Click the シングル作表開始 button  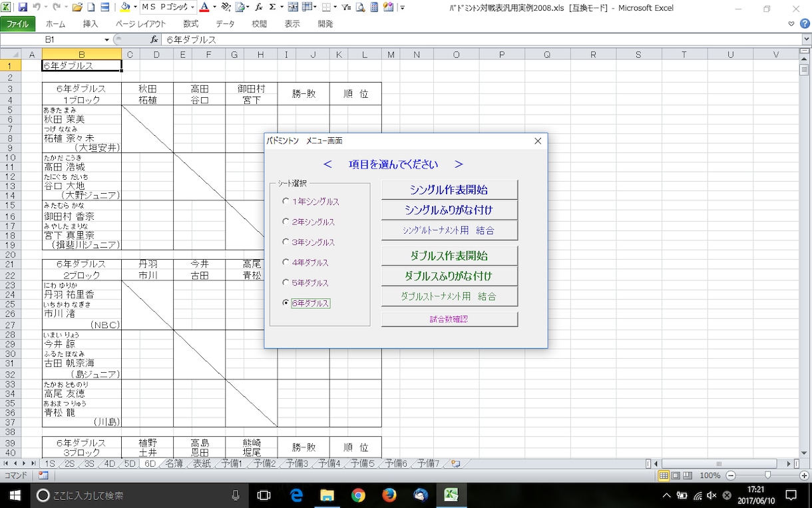449,190
